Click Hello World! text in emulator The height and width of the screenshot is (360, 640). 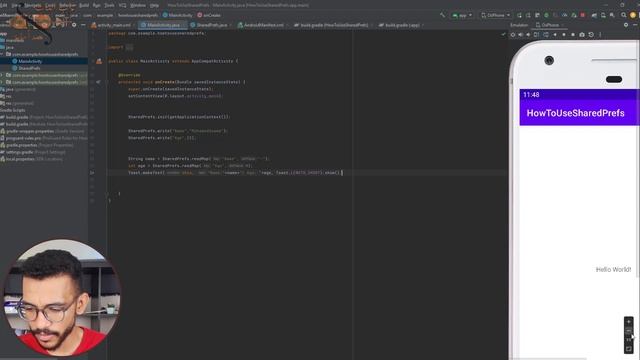click(x=613, y=269)
